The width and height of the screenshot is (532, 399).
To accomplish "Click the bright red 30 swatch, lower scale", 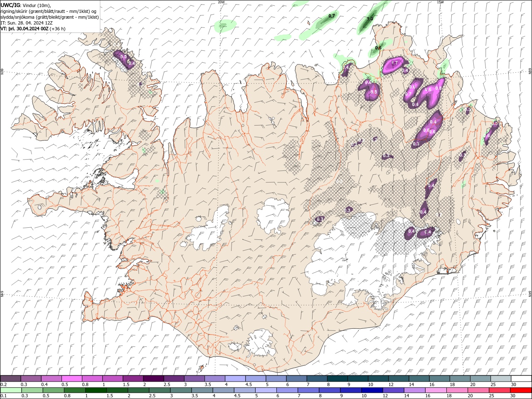I will point(520,390).
